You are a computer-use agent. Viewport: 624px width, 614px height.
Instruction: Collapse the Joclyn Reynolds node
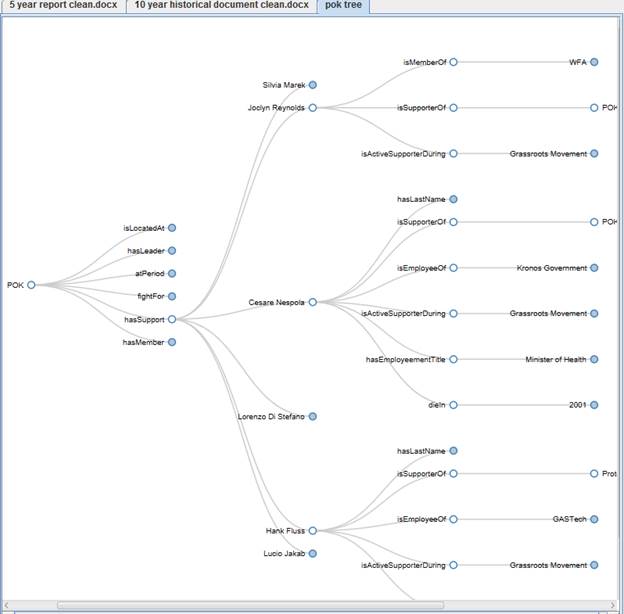point(313,107)
